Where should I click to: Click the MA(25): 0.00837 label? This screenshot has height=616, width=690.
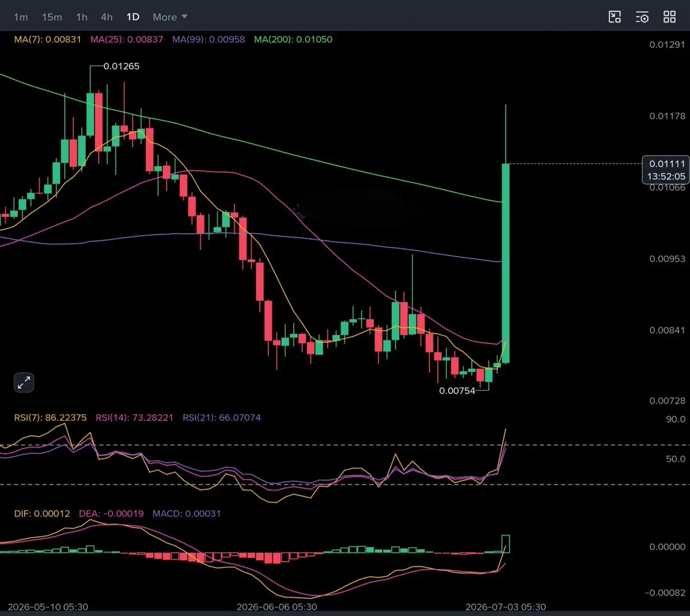click(x=126, y=40)
